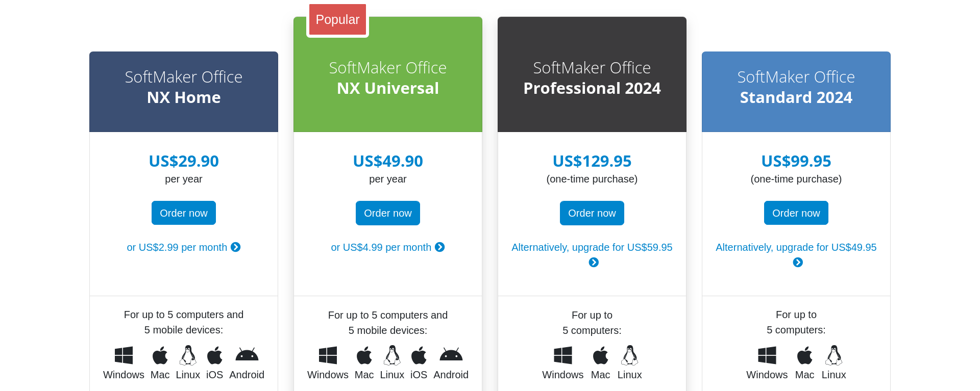
Task: Order NX Universal with the Order now button
Action: [x=388, y=213]
